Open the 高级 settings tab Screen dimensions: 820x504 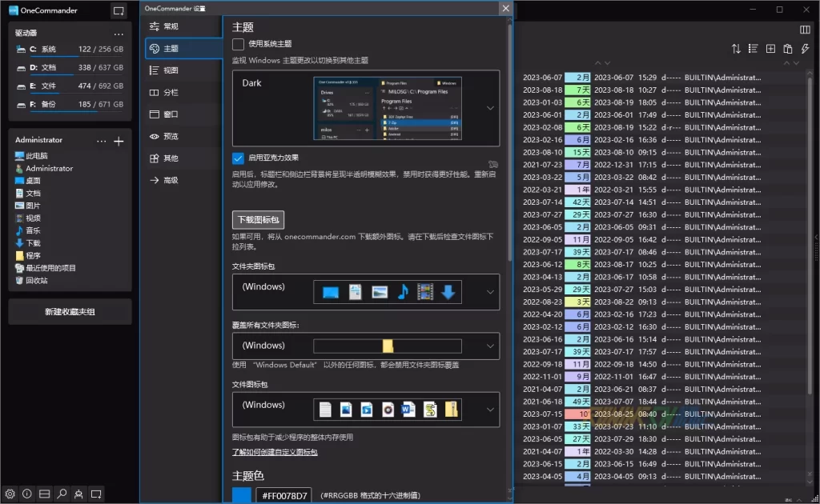pos(170,181)
